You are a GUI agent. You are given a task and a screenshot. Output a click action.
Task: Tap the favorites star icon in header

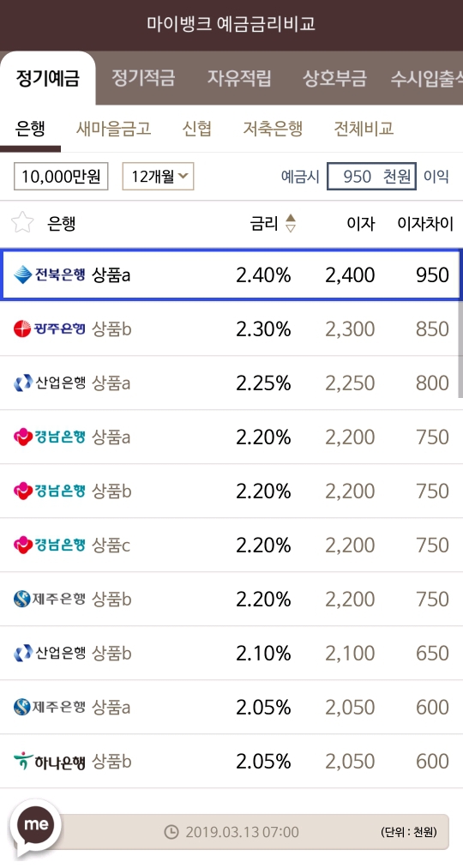point(22,223)
